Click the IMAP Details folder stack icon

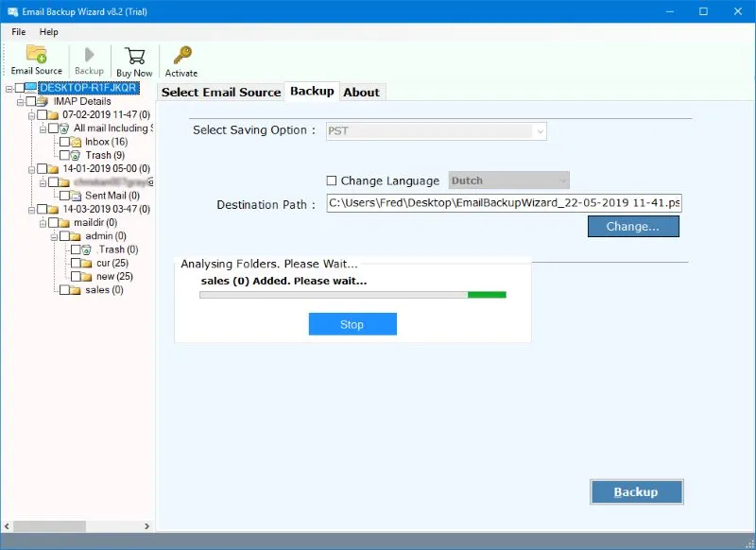tap(43, 101)
